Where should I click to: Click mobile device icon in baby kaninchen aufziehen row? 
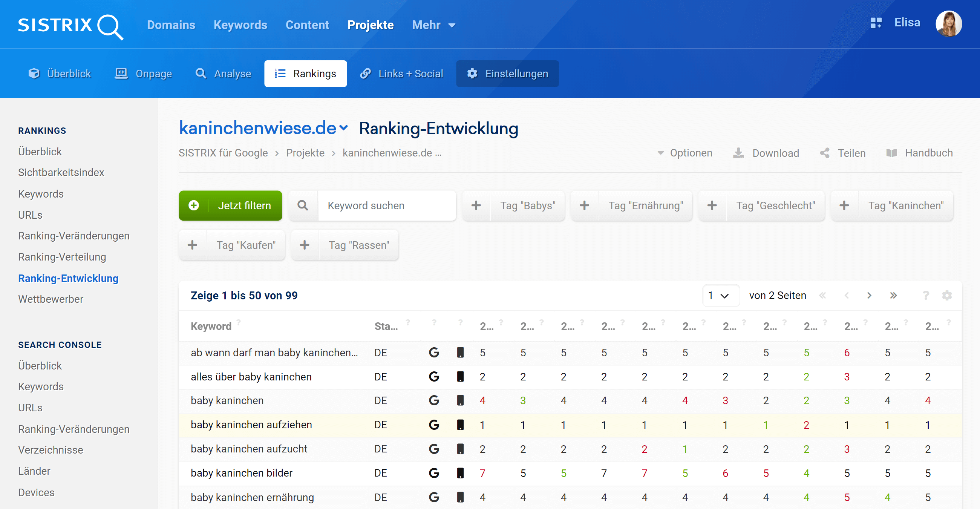(x=460, y=425)
